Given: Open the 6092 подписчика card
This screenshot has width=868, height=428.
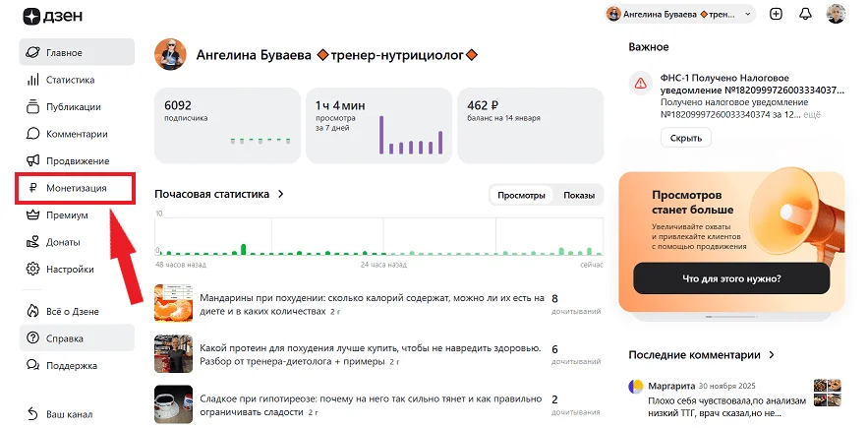Looking at the screenshot, I should tap(227, 125).
